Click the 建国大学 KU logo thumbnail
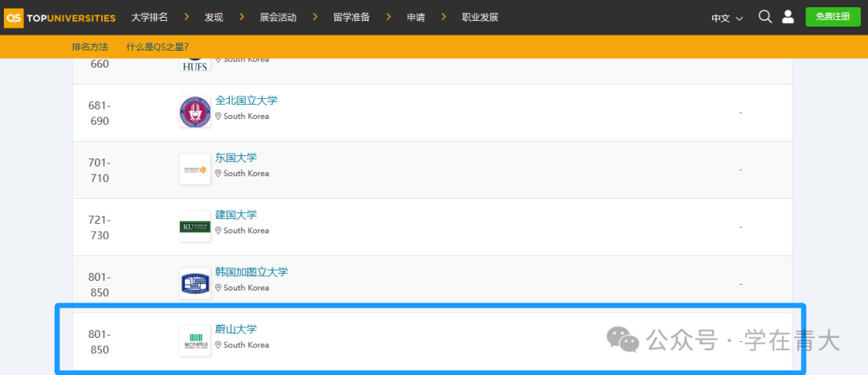Viewport: 868px width, 375px height. tap(194, 226)
